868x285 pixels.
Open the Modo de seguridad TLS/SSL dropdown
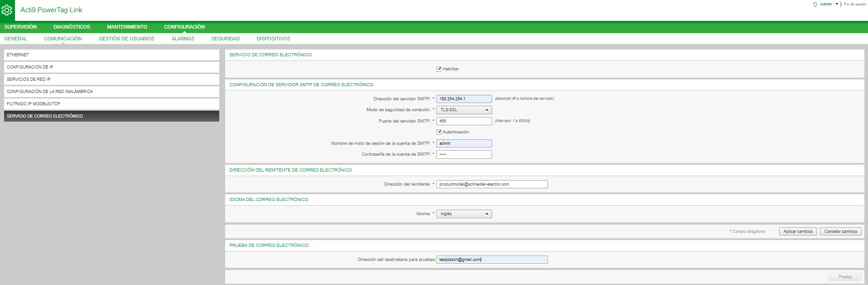[x=464, y=110]
